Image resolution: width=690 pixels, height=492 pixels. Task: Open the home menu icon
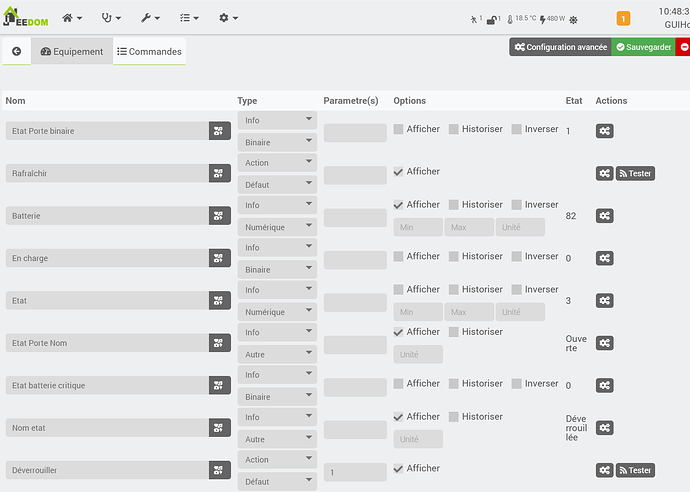72,18
